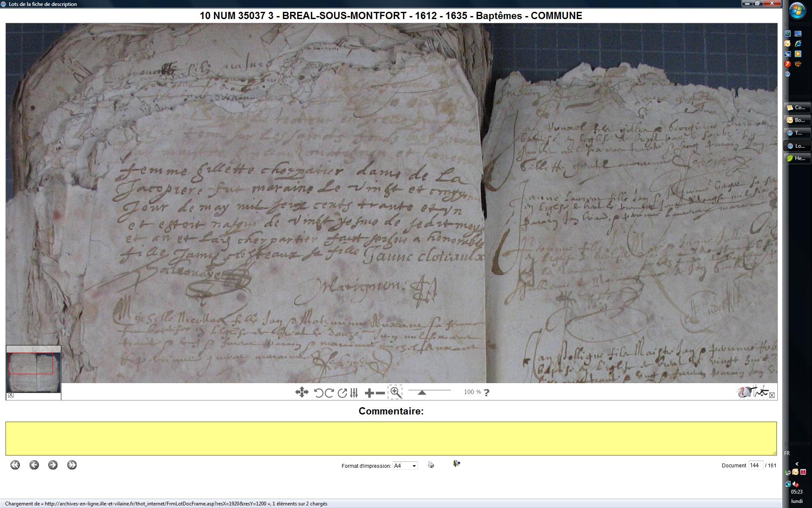The image size is (812, 508).
Task: Open viewer help question mark
Action: tap(486, 392)
